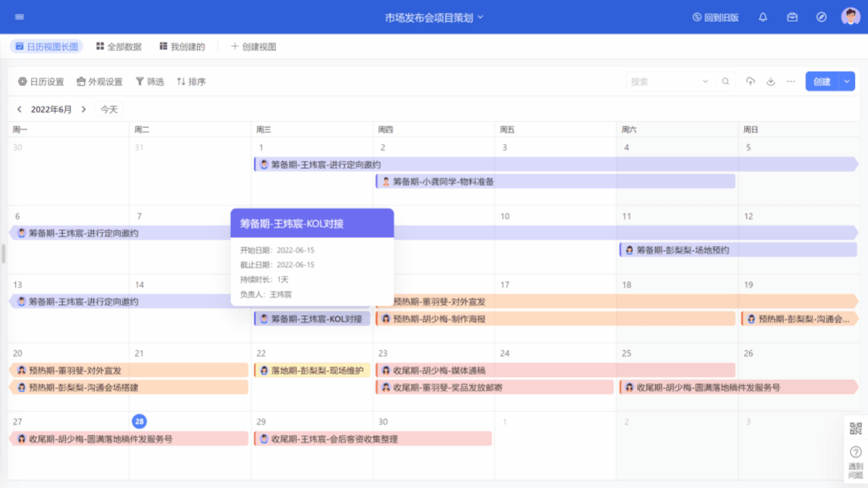Click the 筛选 filter tool
This screenshot has height=488, width=868.
click(x=150, y=81)
